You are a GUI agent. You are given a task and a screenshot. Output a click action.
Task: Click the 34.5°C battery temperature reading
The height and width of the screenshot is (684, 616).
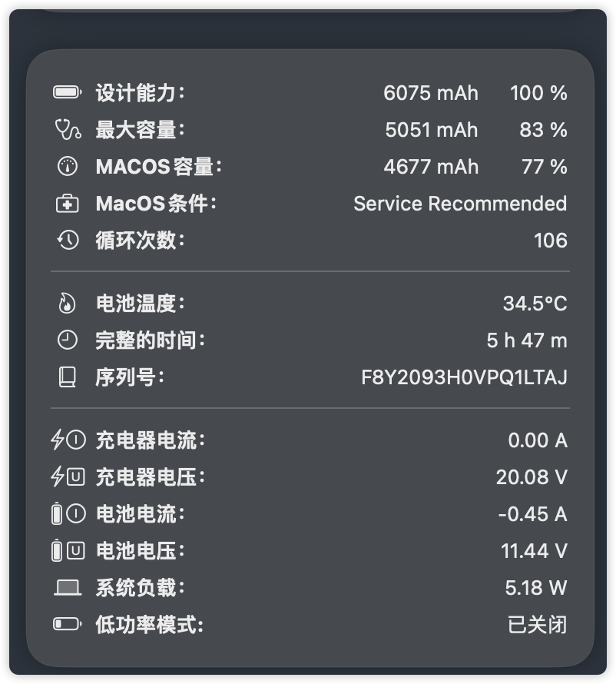point(535,304)
